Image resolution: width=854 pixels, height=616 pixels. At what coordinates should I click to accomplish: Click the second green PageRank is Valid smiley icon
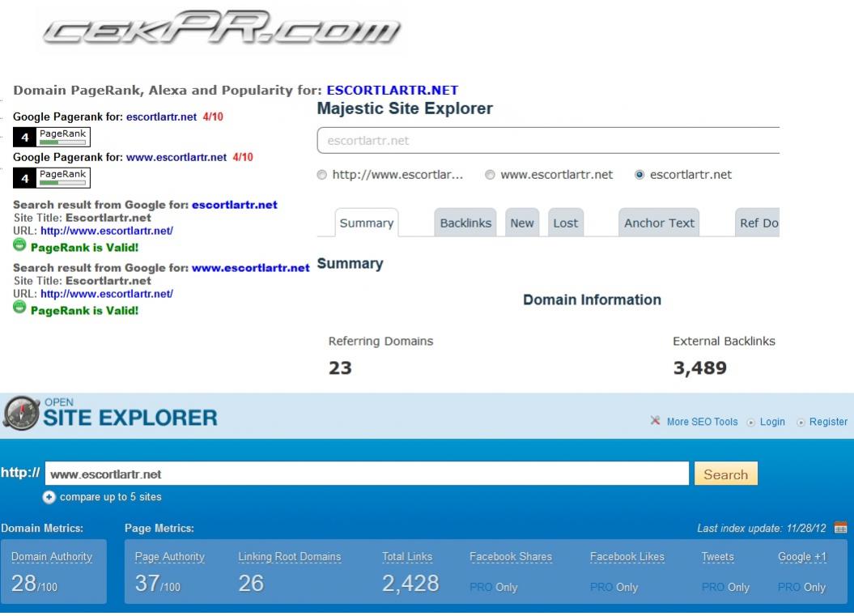tap(19, 308)
